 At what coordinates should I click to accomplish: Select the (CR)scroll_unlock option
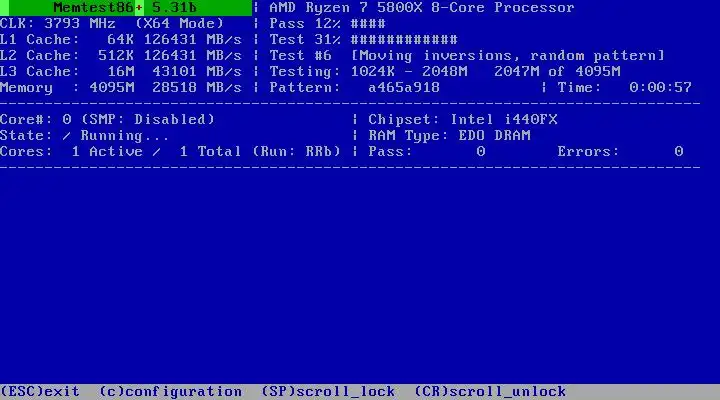click(490, 391)
